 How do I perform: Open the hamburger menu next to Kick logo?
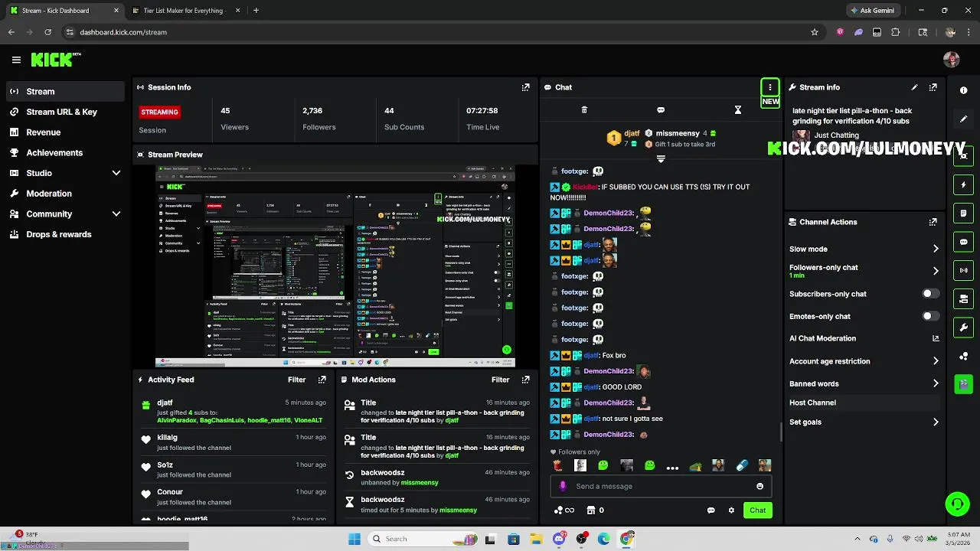tap(16, 60)
